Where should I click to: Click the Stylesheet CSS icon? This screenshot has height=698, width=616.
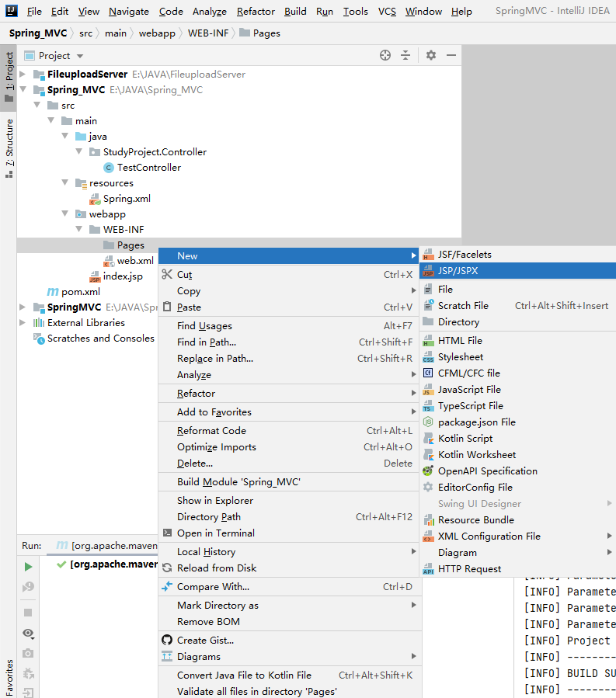pos(428,357)
